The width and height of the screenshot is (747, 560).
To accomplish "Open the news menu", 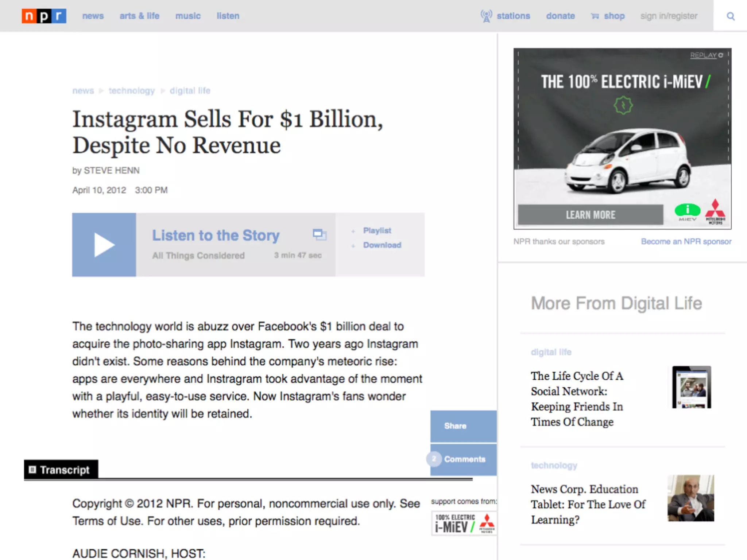I will (93, 16).
